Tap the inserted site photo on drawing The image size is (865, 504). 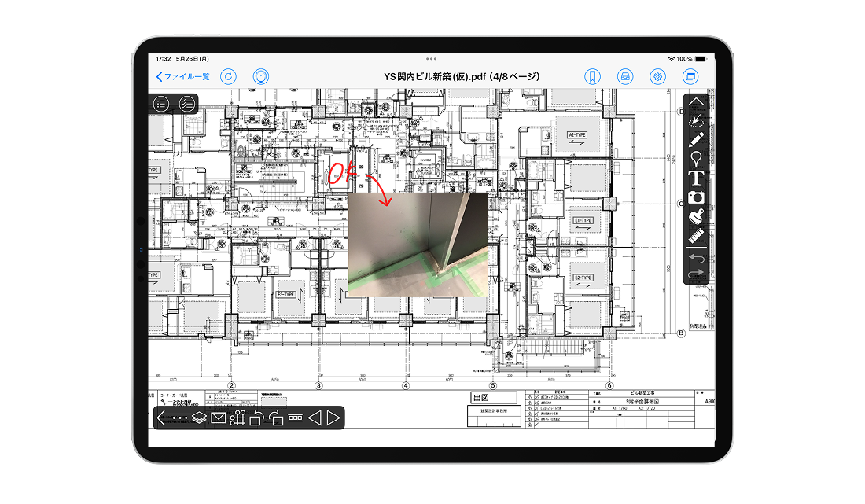point(417,244)
